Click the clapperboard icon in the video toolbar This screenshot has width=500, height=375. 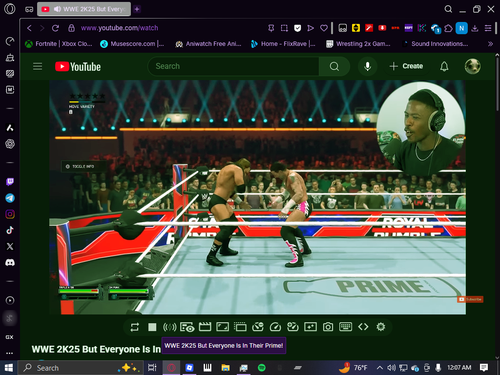point(205,327)
